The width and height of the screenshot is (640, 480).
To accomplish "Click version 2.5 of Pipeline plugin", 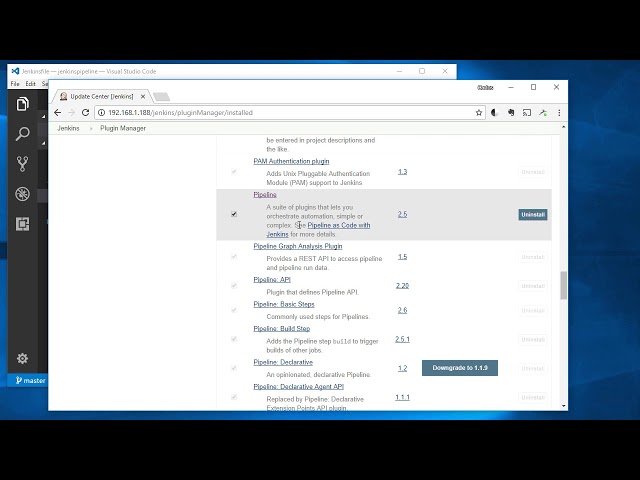I will 402,214.
